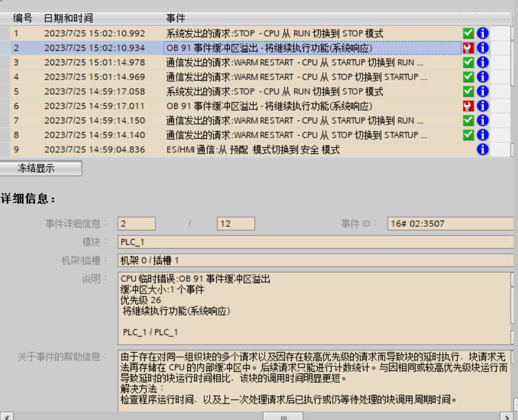The image size is (518, 420).
Task: Click the green checkmark icon in row 7
Action: 468,120
